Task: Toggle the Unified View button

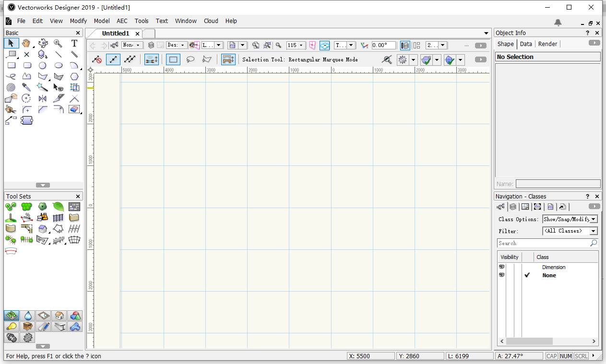Action: (x=405, y=45)
